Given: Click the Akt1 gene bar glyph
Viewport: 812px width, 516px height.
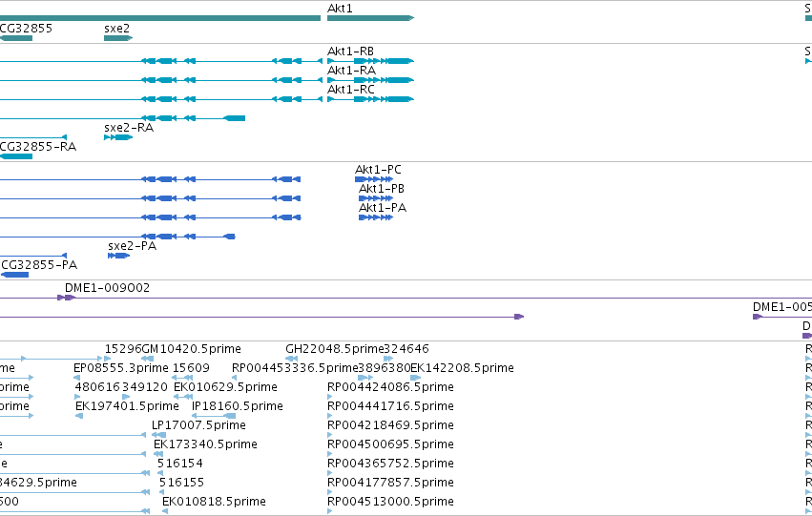Looking at the screenshot, I should coord(370,19).
